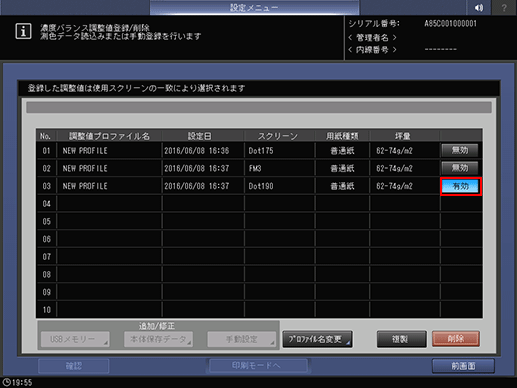The image size is (517, 388).
Task: Select row 03 profile name NEW PROFILE
Action: 85,186
